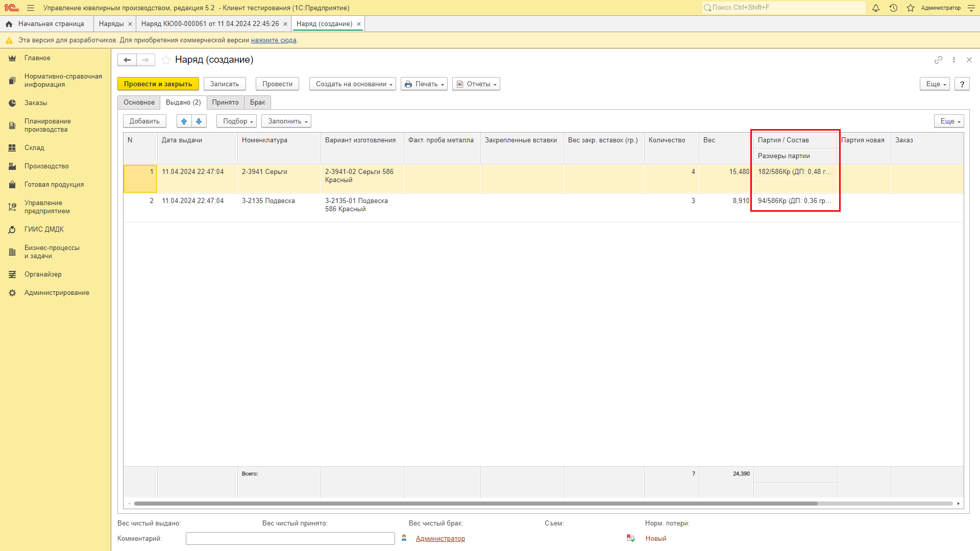
Task: Add Наряд (создание) to favorites star
Action: pyautogui.click(x=165, y=60)
